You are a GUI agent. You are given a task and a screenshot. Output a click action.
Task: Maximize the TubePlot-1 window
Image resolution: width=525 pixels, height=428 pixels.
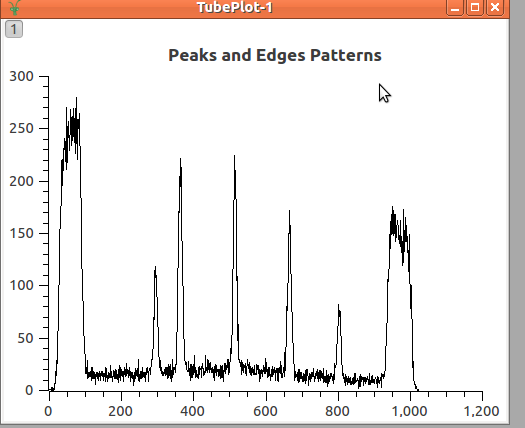[475, 7]
